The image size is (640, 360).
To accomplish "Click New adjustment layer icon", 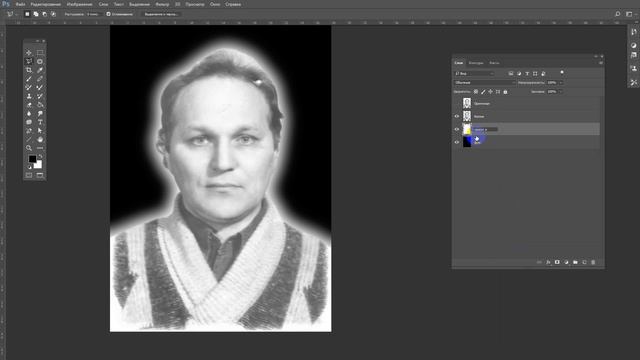I will tap(566, 262).
